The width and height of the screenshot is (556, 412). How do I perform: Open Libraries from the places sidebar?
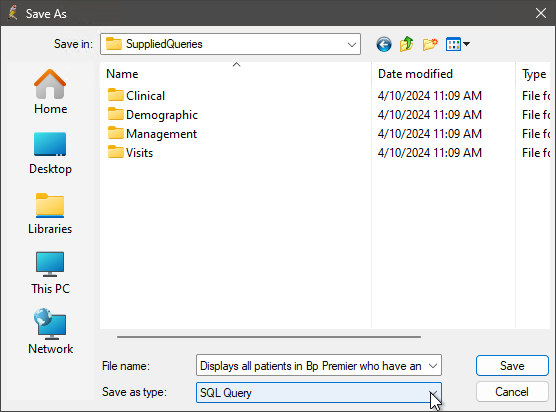50,214
